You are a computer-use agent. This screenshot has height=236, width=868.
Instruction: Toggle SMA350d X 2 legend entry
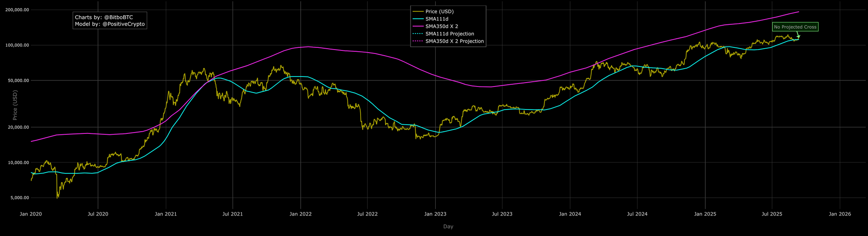[441, 27]
